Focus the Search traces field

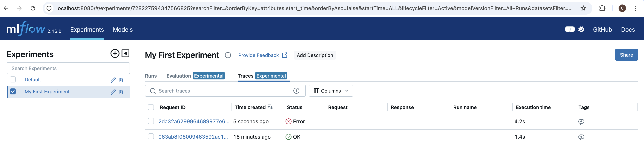[x=225, y=91]
